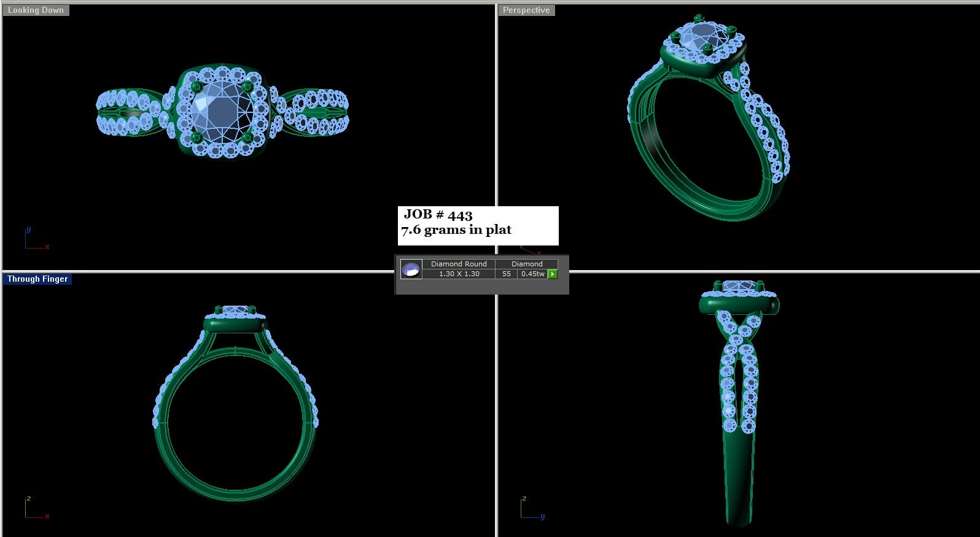This screenshot has height=537, width=980.
Task: Select the ring shank in side view
Action: tap(739, 479)
